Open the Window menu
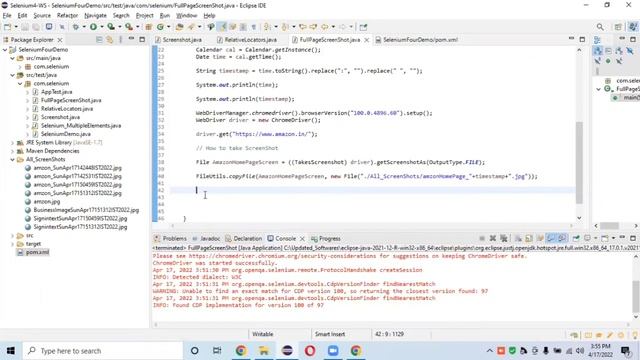The height and width of the screenshot is (360, 640). (187, 16)
